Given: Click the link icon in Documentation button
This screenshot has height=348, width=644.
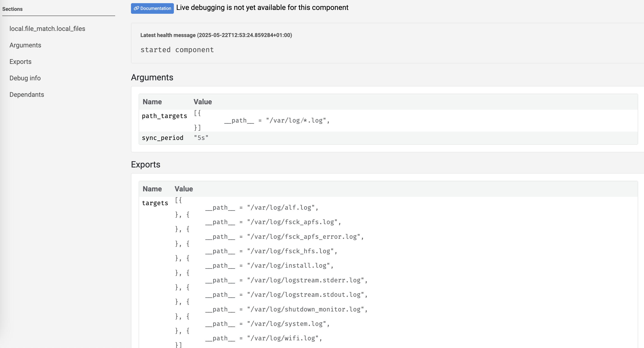Looking at the screenshot, I should click(136, 8).
